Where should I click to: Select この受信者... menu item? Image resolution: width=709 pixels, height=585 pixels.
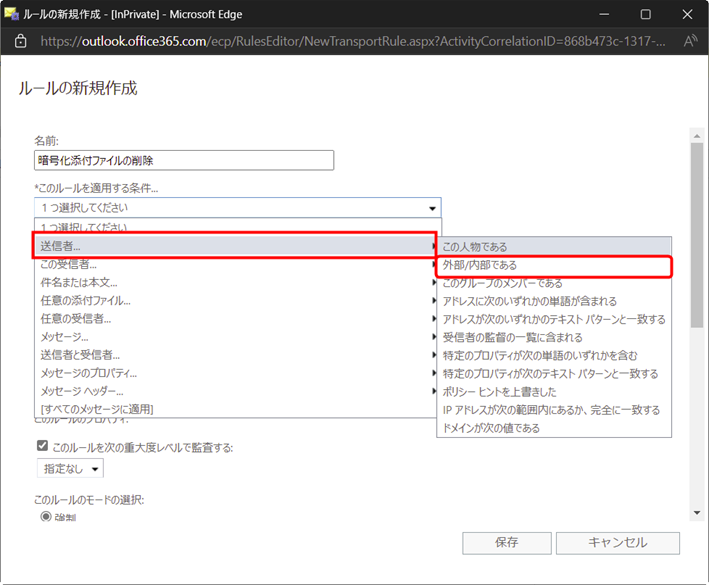[235, 264]
